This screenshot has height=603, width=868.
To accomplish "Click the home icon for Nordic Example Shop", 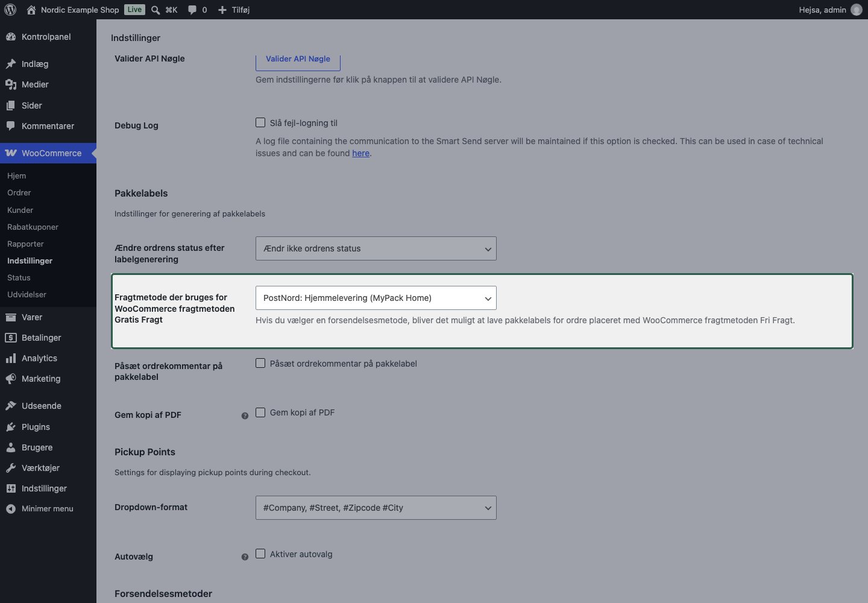I will click(31, 10).
